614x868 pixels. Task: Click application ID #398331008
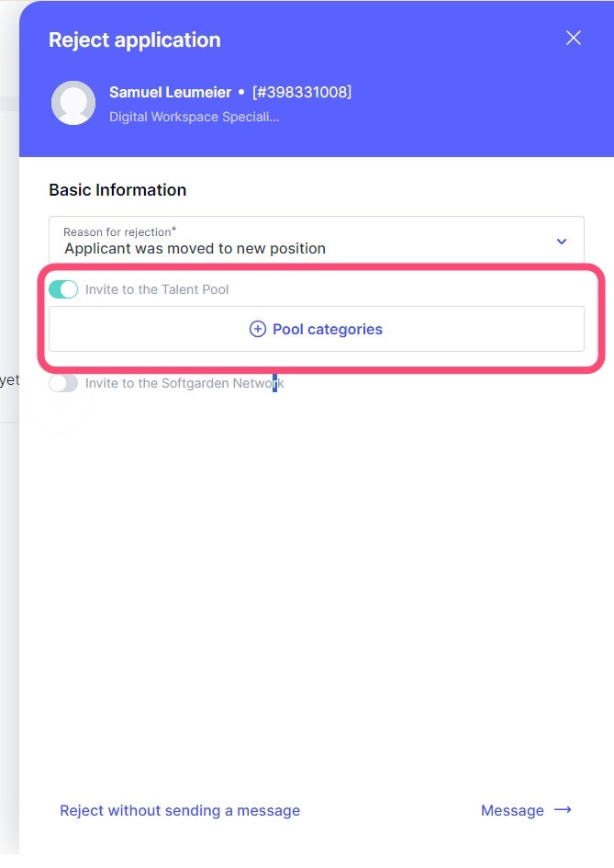coord(302,92)
